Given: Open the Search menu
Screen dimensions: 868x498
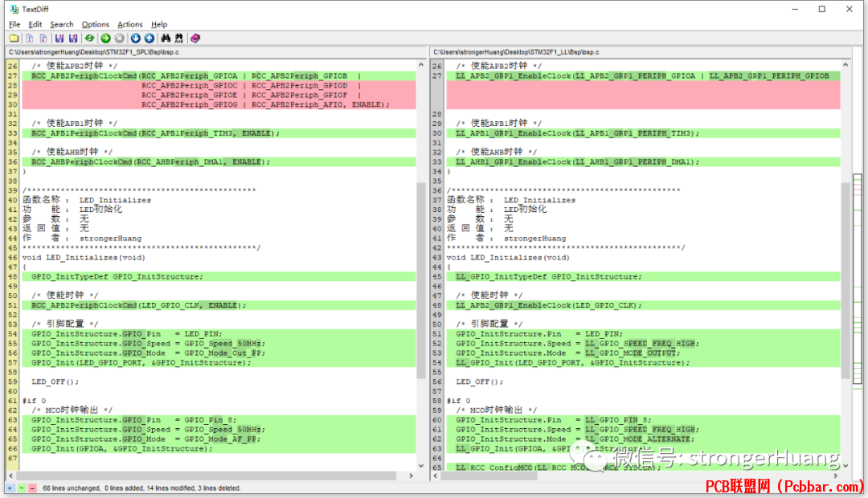Looking at the screenshot, I should click(x=61, y=24).
